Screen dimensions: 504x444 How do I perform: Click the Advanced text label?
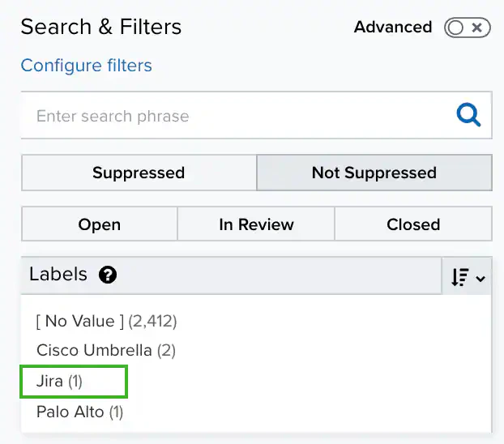click(393, 28)
